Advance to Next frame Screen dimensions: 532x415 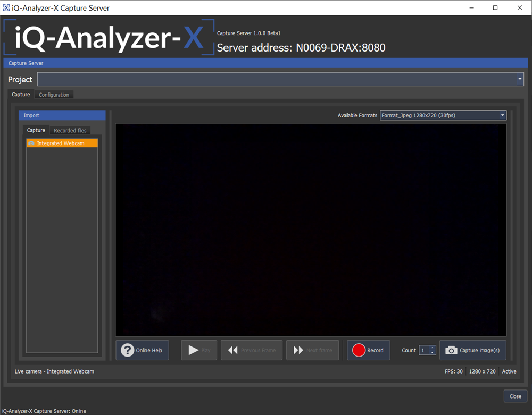pyautogui.click(x=312, y=350)
